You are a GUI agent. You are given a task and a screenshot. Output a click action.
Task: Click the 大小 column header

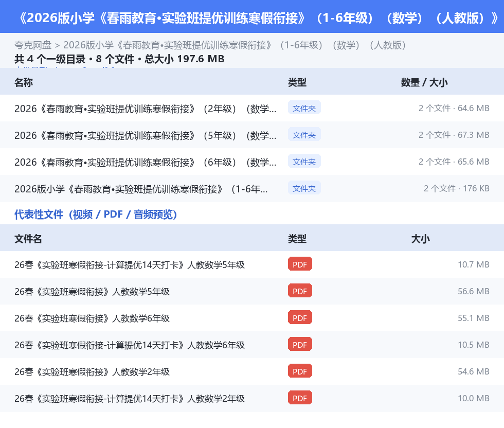tap(421, 239)
